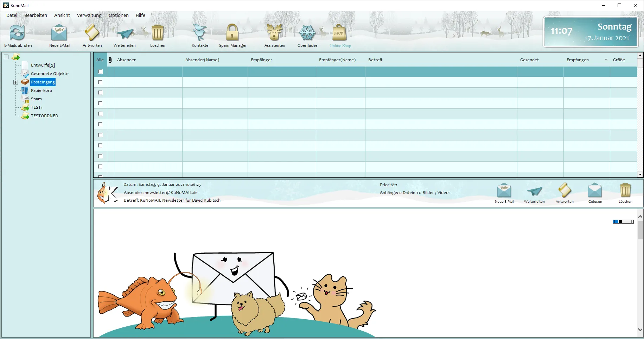
Task: Open Ansicht menu
Action: (62, 15)
